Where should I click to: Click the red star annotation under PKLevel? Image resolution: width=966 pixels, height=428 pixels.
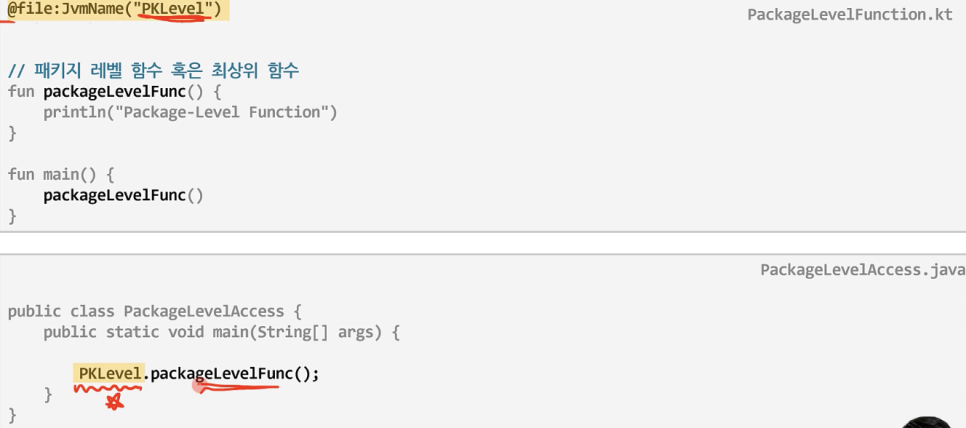pos(115,403)
